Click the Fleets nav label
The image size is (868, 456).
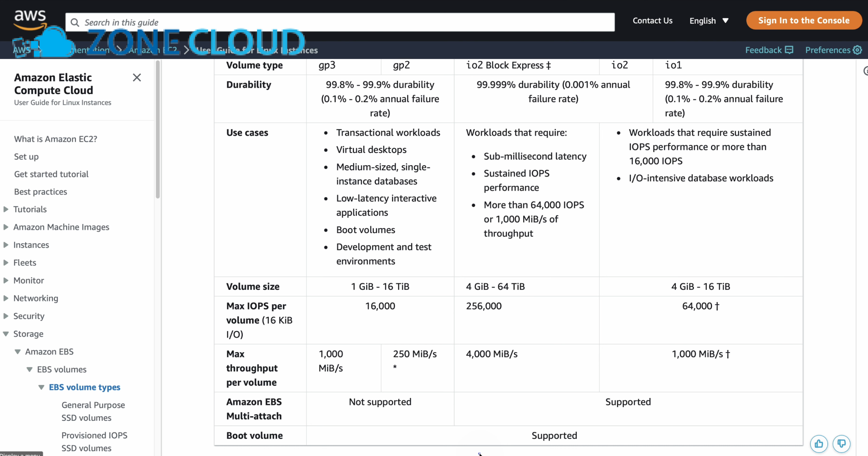(x=25, y=263)
